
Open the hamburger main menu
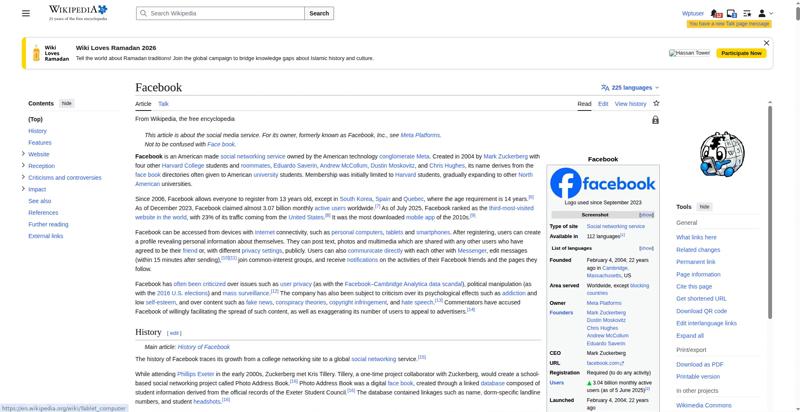pyautogui.click(x=27, y=13)
